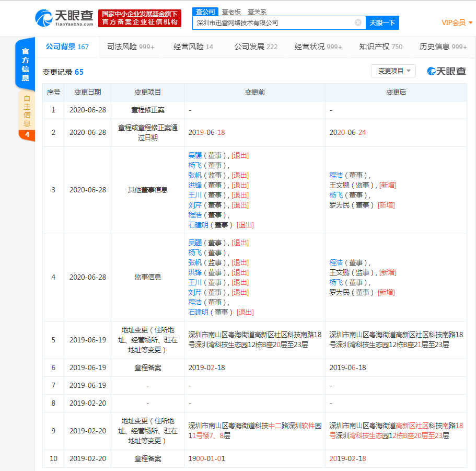
Task: Clear the search box using the × icon
Action: tap(358, 22)
